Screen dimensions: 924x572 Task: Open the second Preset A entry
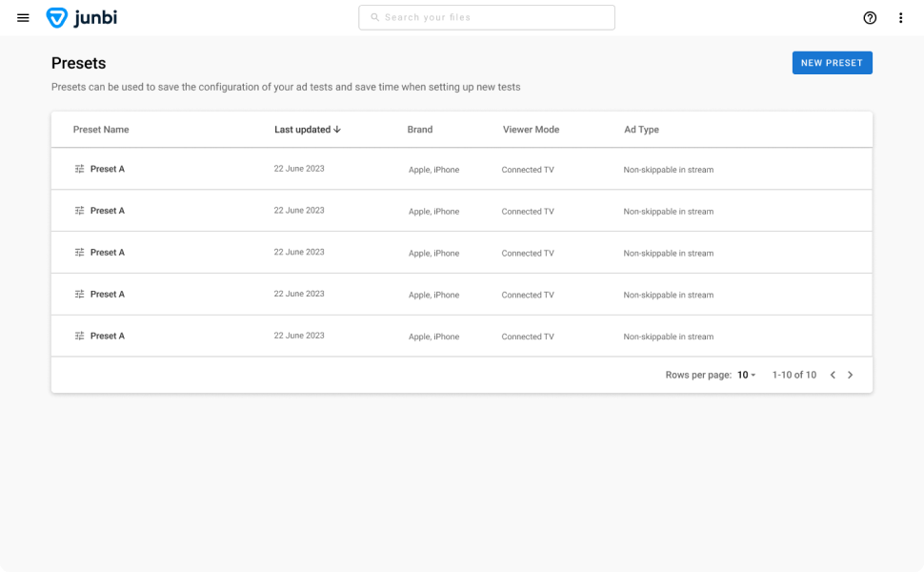click(x=462, y=211)
